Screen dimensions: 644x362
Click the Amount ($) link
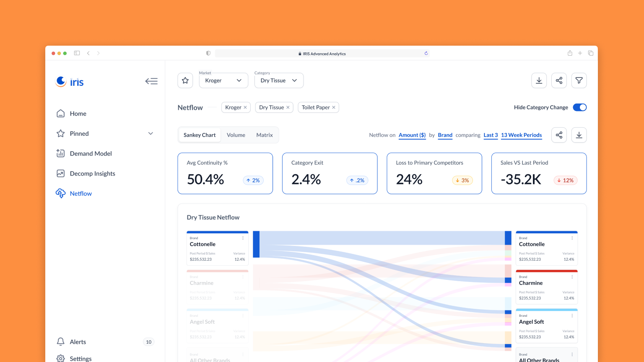(412, 135)
